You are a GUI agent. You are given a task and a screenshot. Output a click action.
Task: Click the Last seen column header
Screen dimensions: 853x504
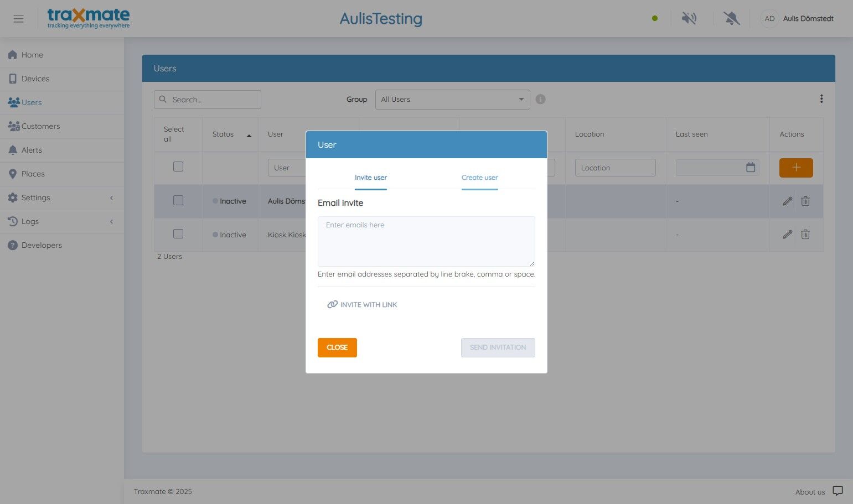pyautogui.click(x=692, y=134)
